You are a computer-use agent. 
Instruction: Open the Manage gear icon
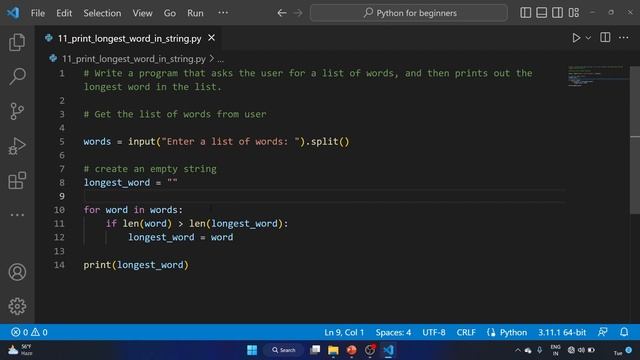tap(17, 306)
